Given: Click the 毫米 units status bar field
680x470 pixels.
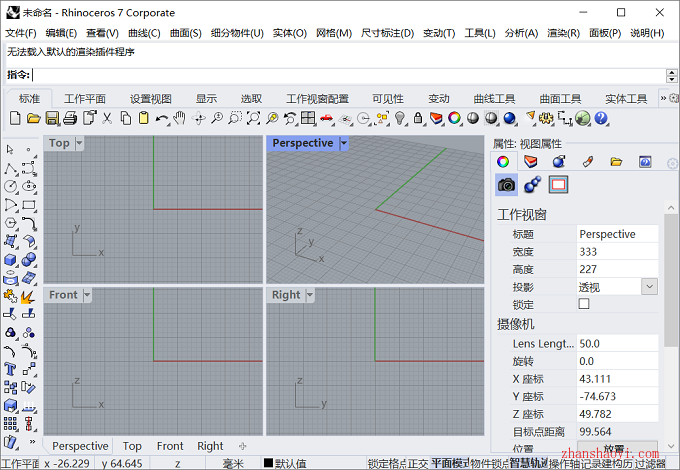Looking at the screenshot, I should point(233,464).
